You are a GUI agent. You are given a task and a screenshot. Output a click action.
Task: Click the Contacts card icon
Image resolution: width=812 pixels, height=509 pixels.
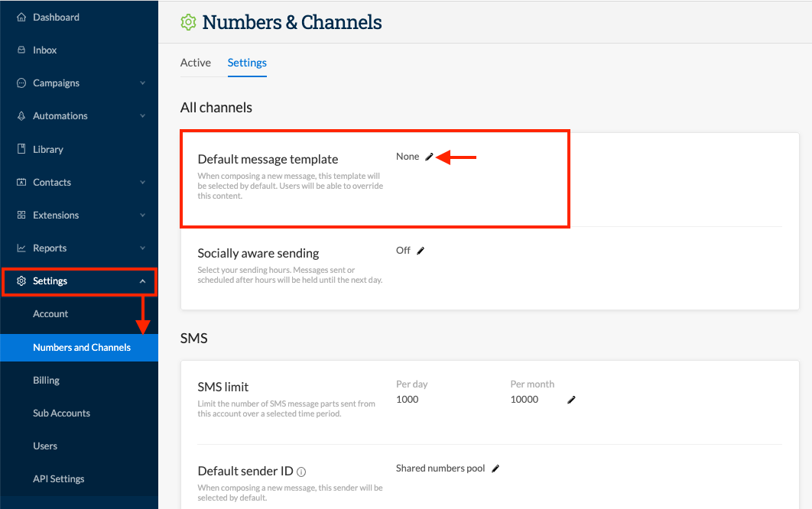(x=21, y=182)
